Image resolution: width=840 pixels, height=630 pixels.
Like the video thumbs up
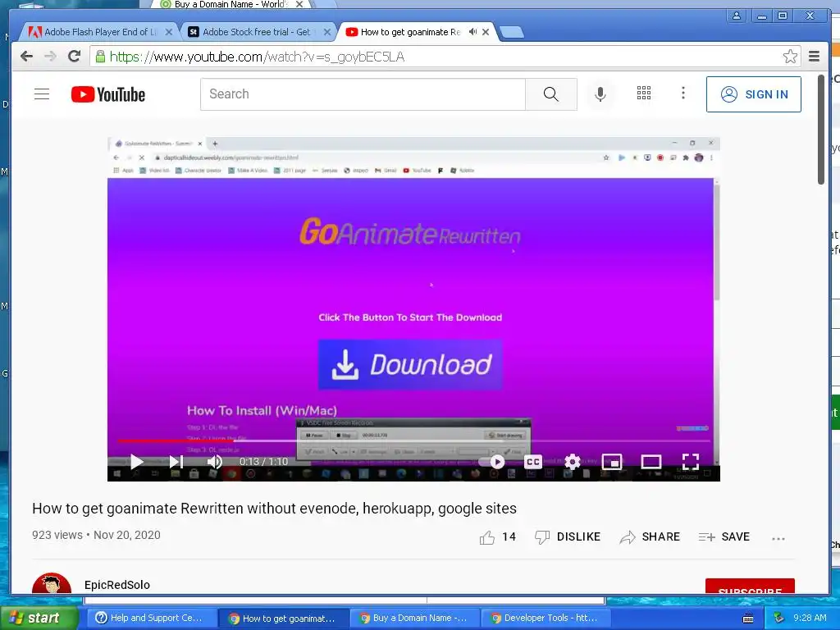pos(498,536)
